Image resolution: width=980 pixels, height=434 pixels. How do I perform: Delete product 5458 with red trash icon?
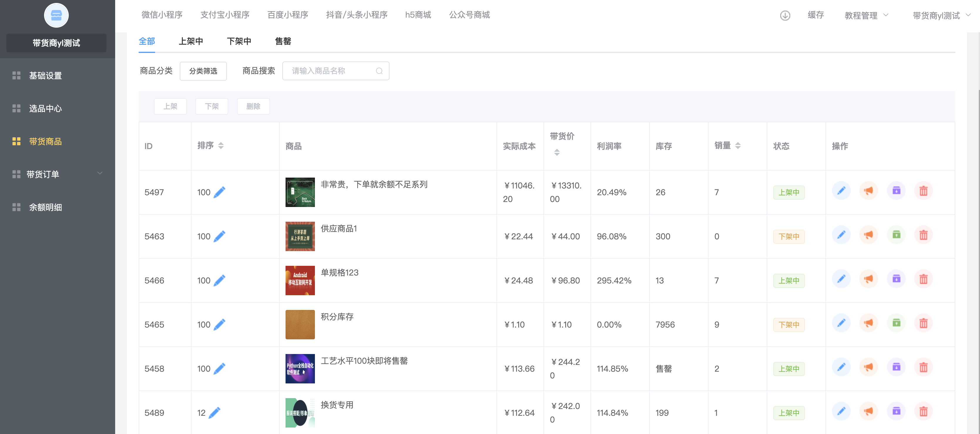(x=923, y=367)
